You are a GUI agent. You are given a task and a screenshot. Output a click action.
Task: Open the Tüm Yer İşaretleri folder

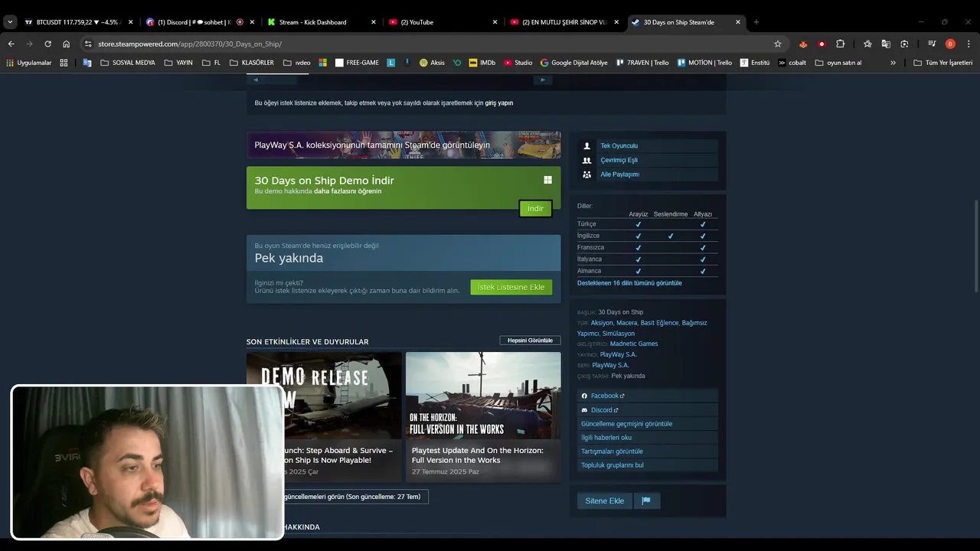click(x=942, y=63)
